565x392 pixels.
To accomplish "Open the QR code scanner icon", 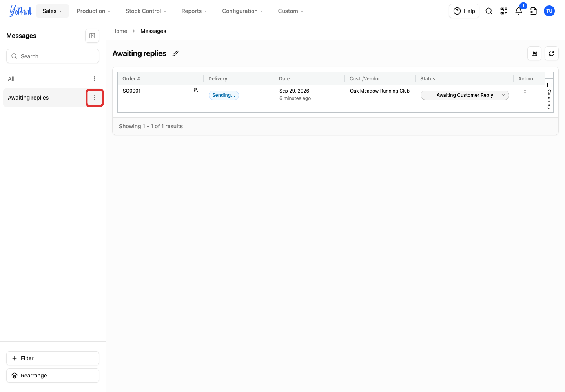I will (504, 11).
